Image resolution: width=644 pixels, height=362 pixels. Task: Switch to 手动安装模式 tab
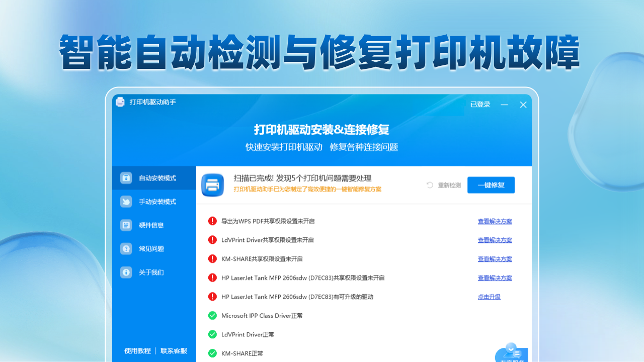pyautogui.click(x=157, y=202)
